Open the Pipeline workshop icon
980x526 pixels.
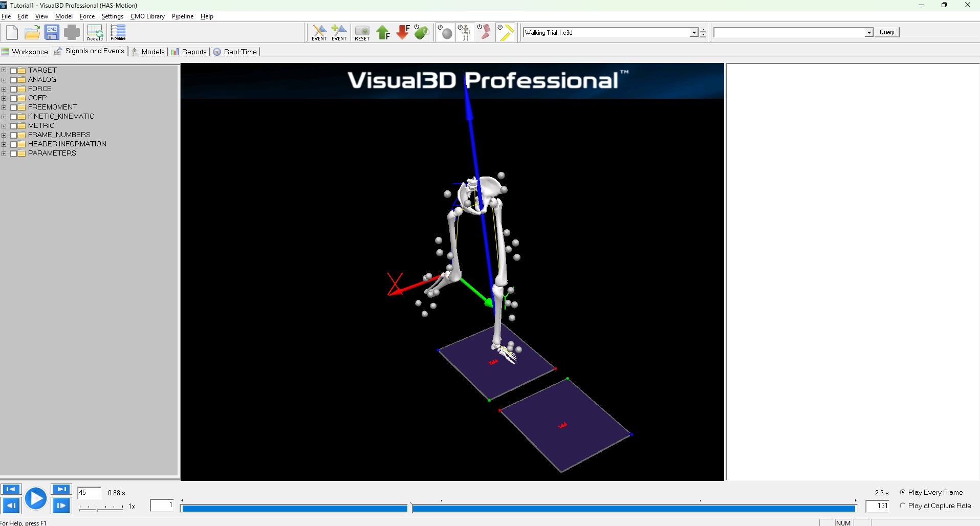[118, 32]
